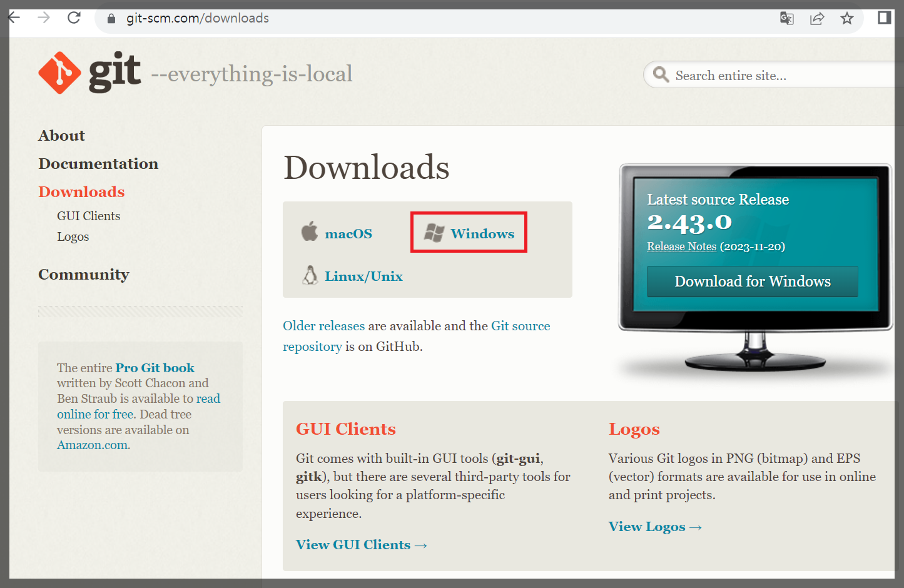The height and width of the screenshot is (588, 904).
Task: Click the git wordmark text
Action: pyautogui.click(x=114, y=73)
